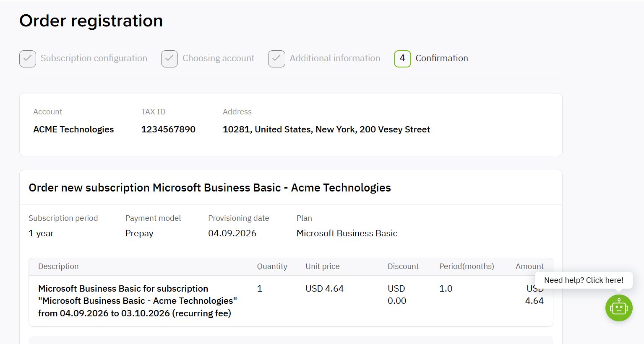Select the Confirmation step label
Screen dimensions: 644x344
(x=442, y=58)
